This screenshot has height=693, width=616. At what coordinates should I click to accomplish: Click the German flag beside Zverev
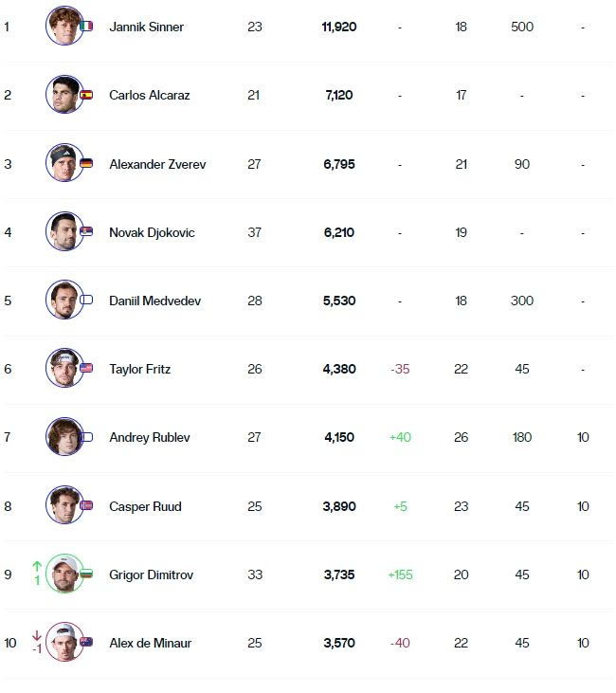click(x=86, y=163)
